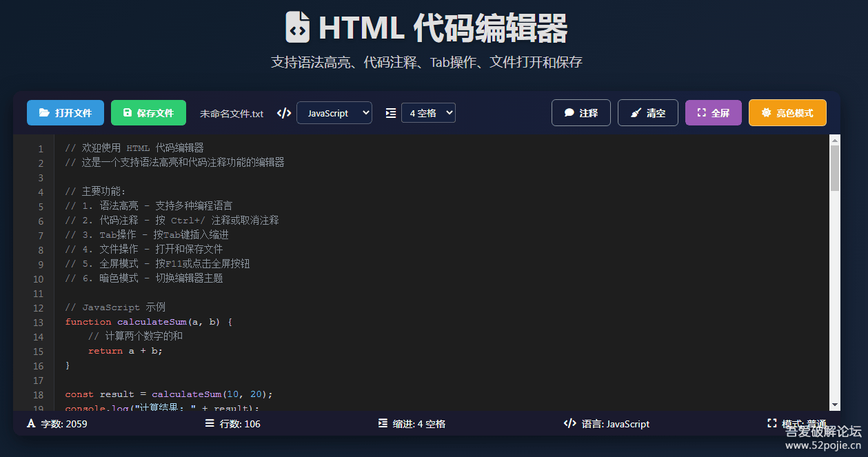Click comment line 2. 代码注释
868x457 pixels.
(172, 221)
